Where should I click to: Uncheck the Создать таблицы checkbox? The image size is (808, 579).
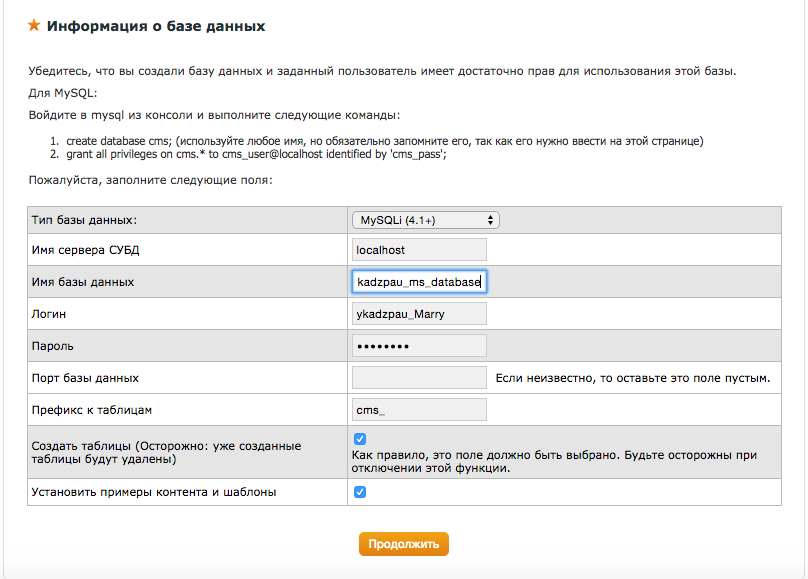[360, 439]
